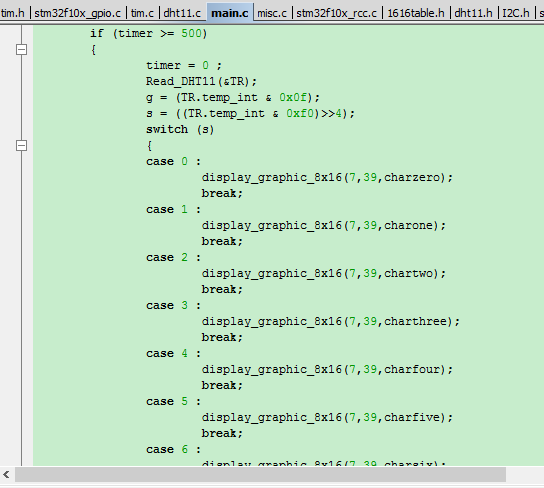Viewport: 544px width, 488px height.
Task: Switch to the stm32f10x_rcc.c tab
Action: click(336, 13)
